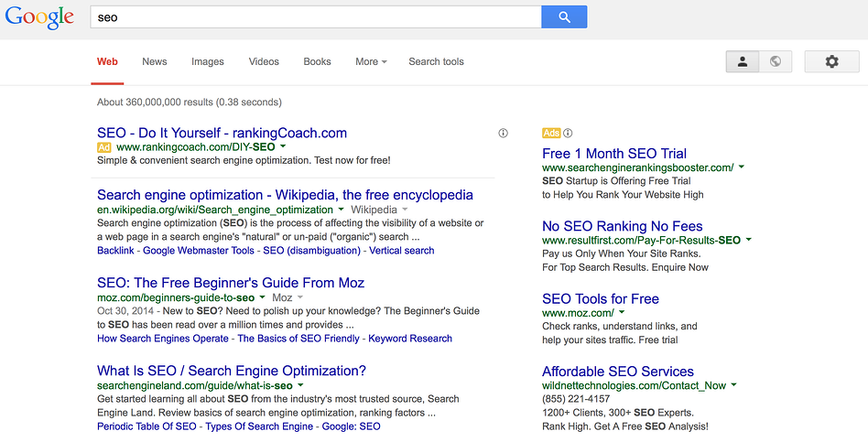The height and width of the screenshot is (442, 868).
Task: Click en.wikipedia.org/wiki/Search_engine_optimization URL text
Action: [x=215, y=210]
